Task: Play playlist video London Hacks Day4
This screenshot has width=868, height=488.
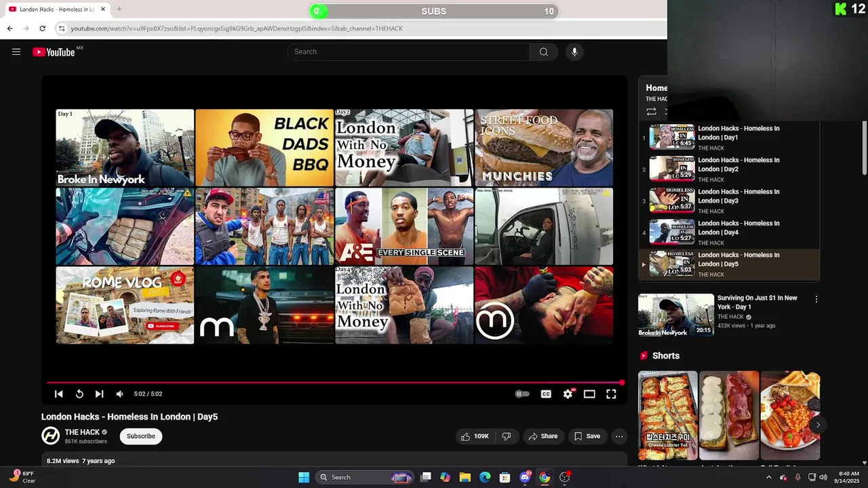Action: (729, 232)
